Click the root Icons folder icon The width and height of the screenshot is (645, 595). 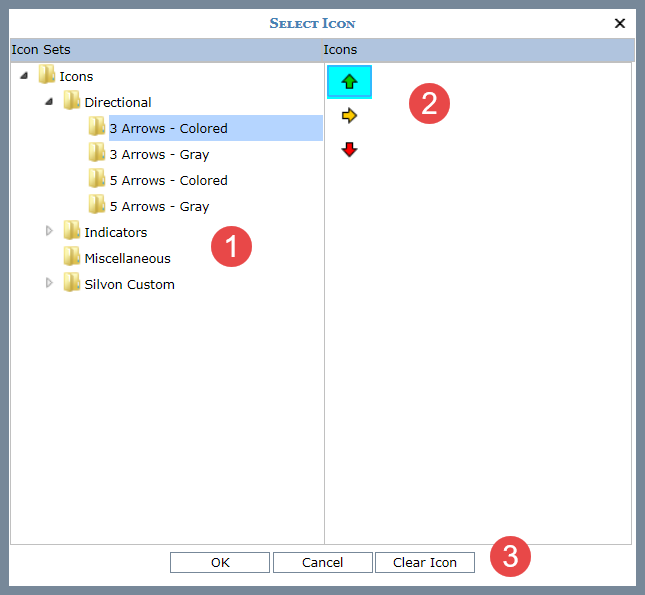tap(47, 75)
